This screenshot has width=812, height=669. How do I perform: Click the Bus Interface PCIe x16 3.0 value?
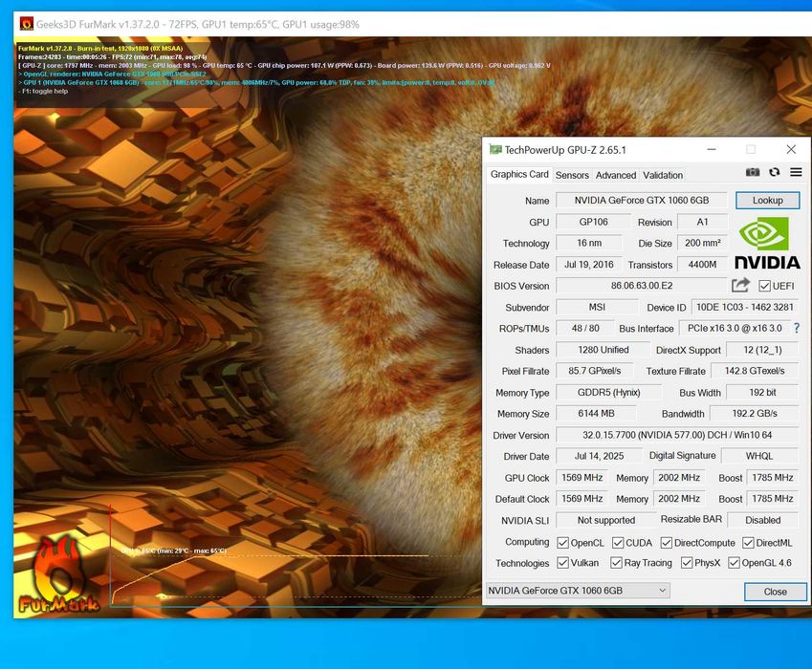[x=735, y=328]
